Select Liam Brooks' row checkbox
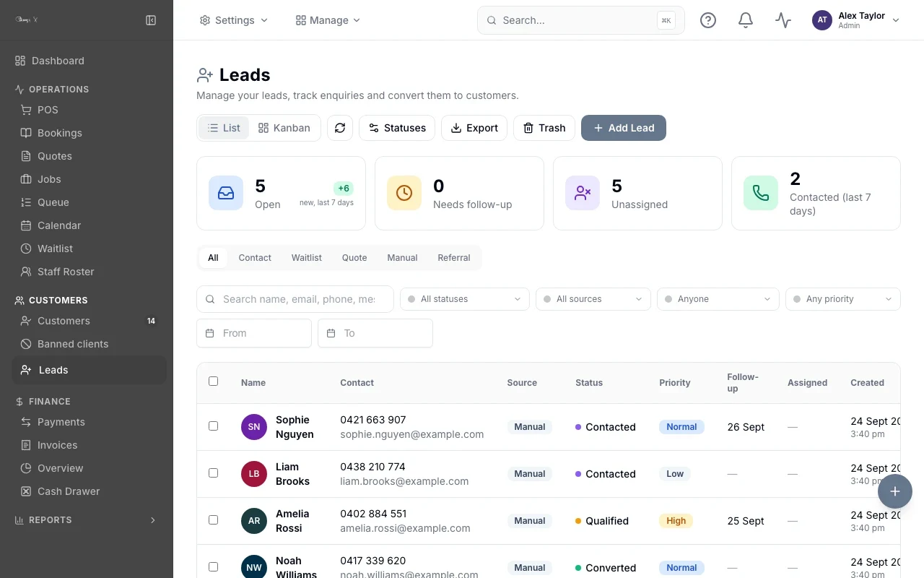This screenshot has width=924, height=578. point(213,473)
